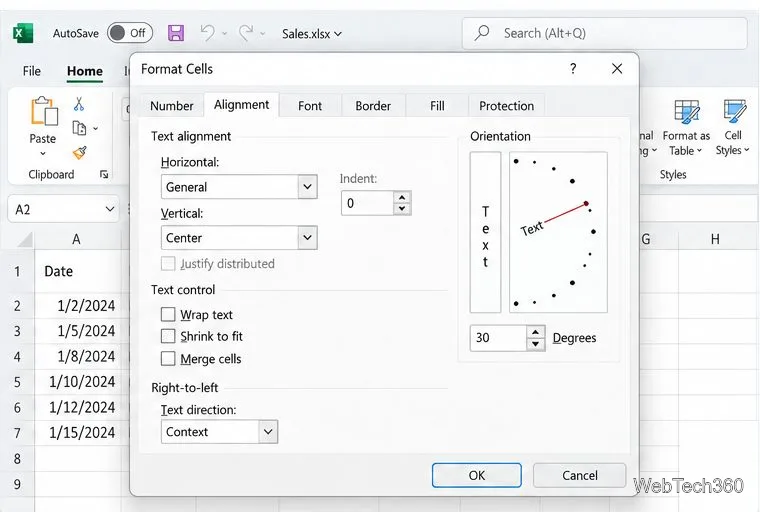Increase Degrees with the up arrow
Screen dimensions: 760x512
tap(535, 332)
